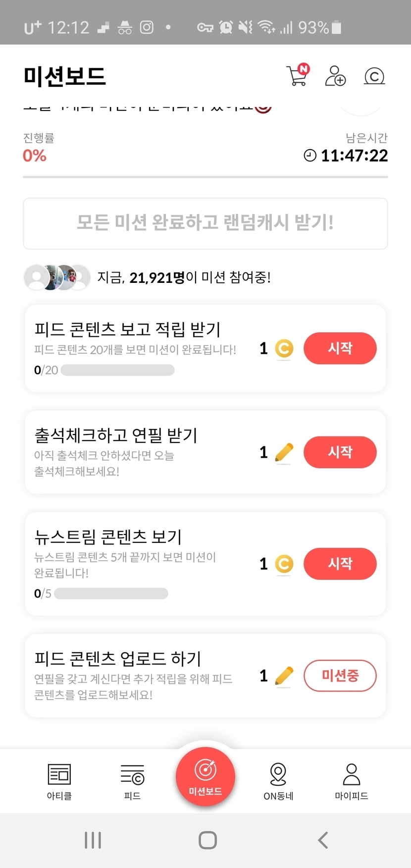Click the 0/20 feed progress bar
The width and height of the screenshot is (411, 868).
click(117, 370)
